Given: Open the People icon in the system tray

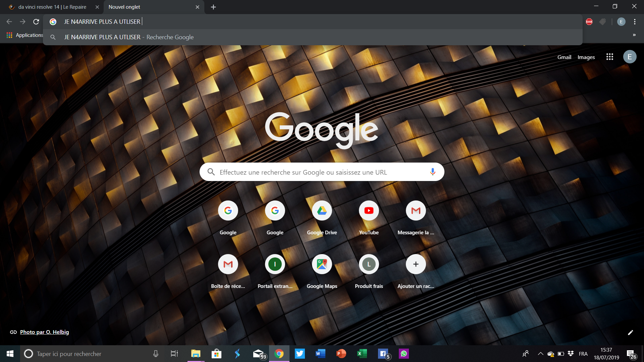Looking at the screenshot, I should point(526,354).
